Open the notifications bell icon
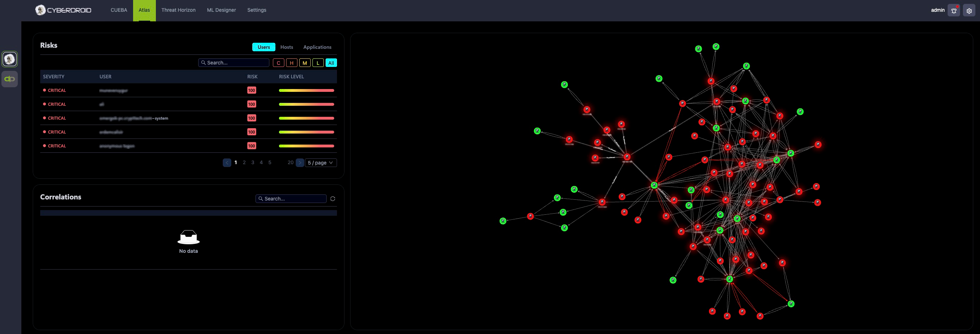 954,11
